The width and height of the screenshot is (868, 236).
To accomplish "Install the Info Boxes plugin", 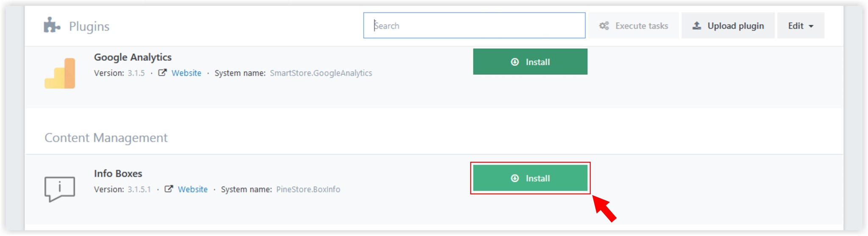I will (530, 178).
